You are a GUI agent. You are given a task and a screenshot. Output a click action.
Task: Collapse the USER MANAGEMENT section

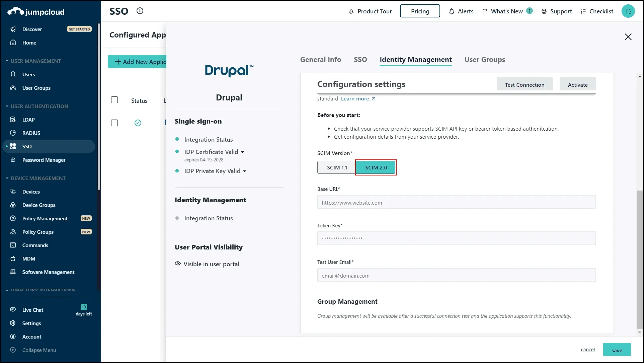7,61
